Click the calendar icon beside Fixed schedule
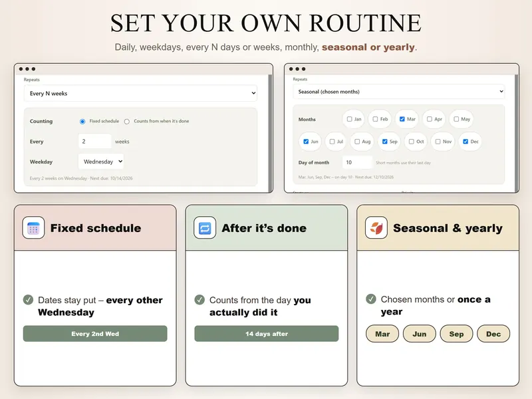This screenshot has height=399, width=532. point(33,227)
